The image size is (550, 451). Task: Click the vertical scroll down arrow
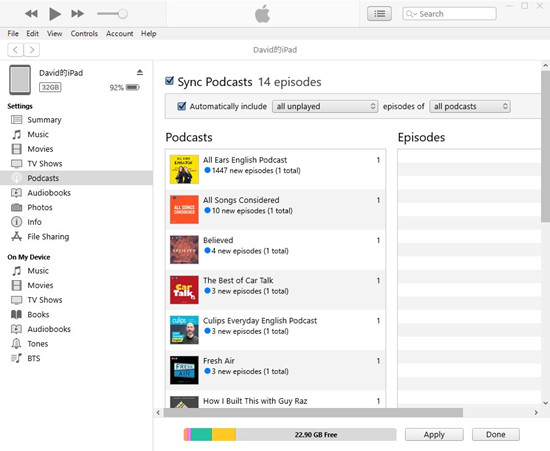click(545, 403)
